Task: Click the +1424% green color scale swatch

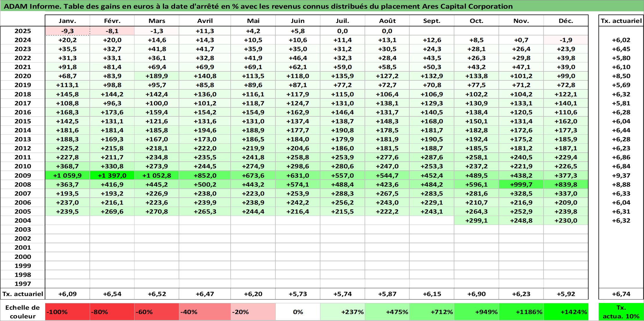Action: tap(566, 312)
